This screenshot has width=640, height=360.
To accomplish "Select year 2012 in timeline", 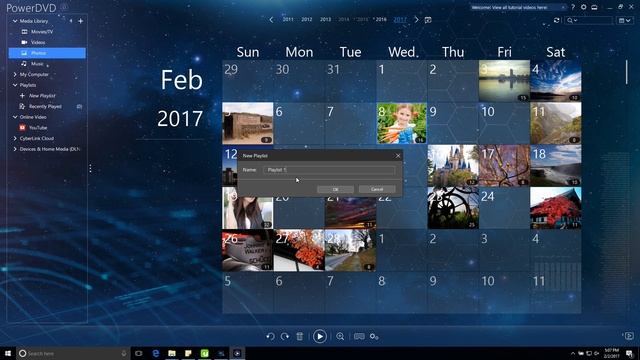I will 307,20.
